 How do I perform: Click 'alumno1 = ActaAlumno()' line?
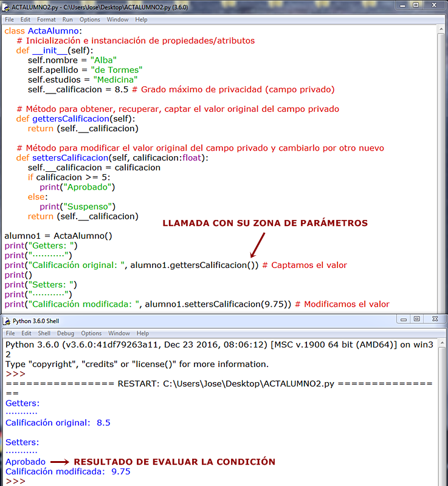58,236
